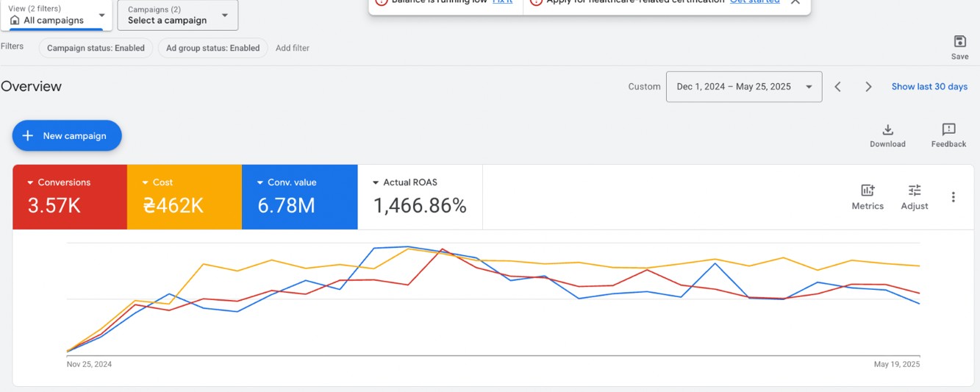Screen dimensions: 980x392
Task: Click the 1,466.86% ROAS value
Action: 420,206
